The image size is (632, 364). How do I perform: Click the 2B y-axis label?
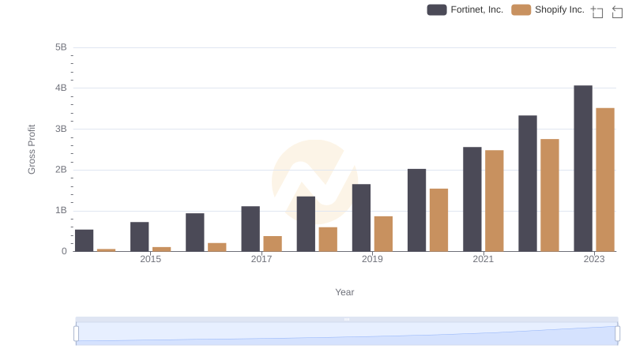61,170
